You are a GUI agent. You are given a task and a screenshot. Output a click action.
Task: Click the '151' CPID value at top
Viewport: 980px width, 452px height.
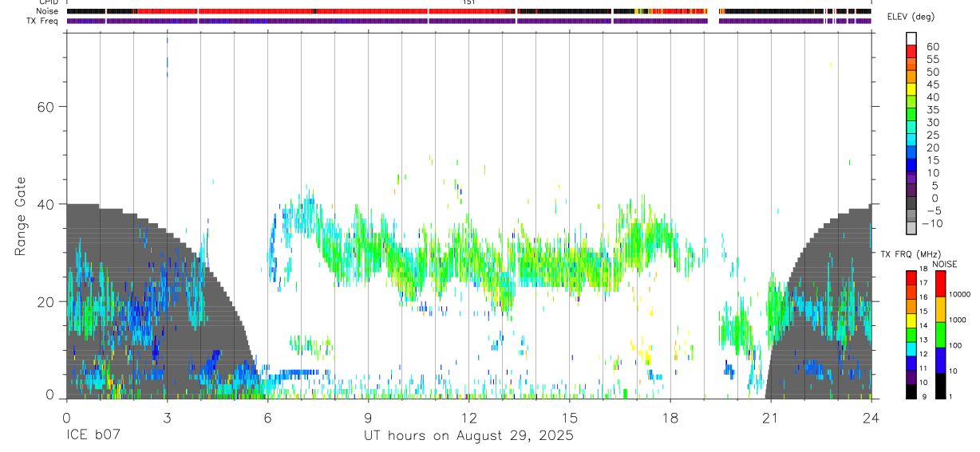(468, 2)
